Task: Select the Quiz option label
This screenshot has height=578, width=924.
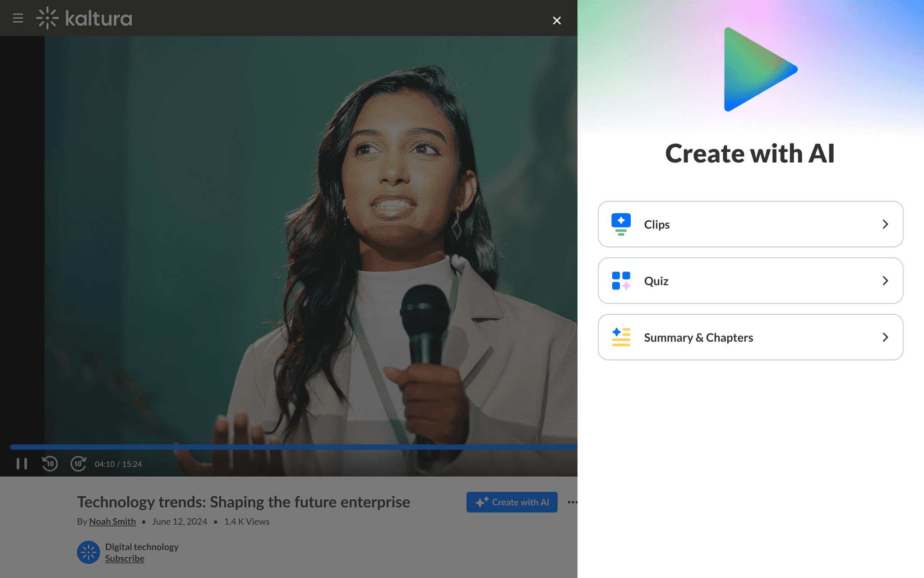Action: [x=656, y=281]
